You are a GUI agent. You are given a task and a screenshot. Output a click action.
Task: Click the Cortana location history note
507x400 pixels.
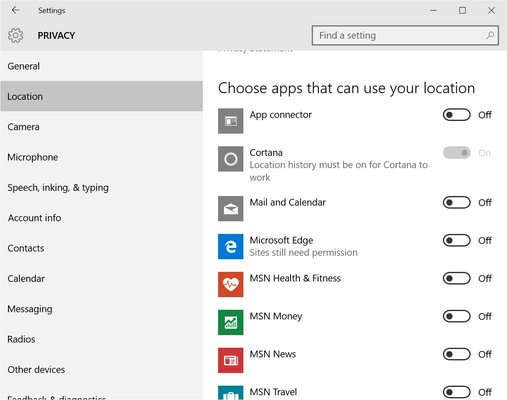(338, 171)
